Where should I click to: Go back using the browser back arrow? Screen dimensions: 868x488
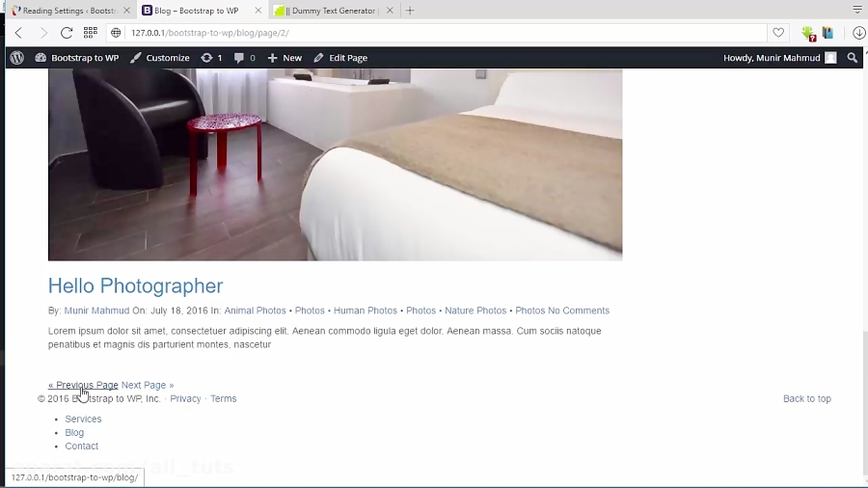tap(18, 33)
